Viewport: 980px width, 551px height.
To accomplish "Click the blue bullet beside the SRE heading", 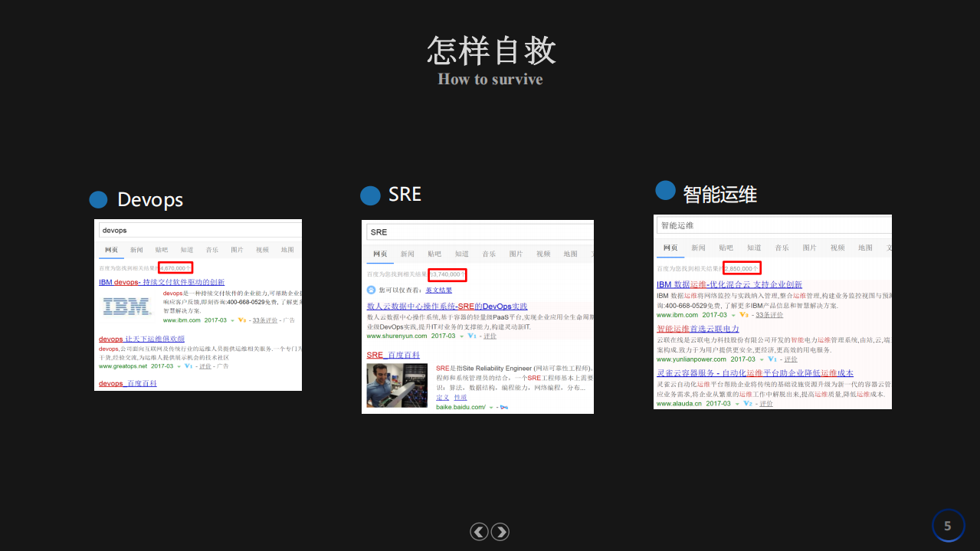I will [369, 195].
